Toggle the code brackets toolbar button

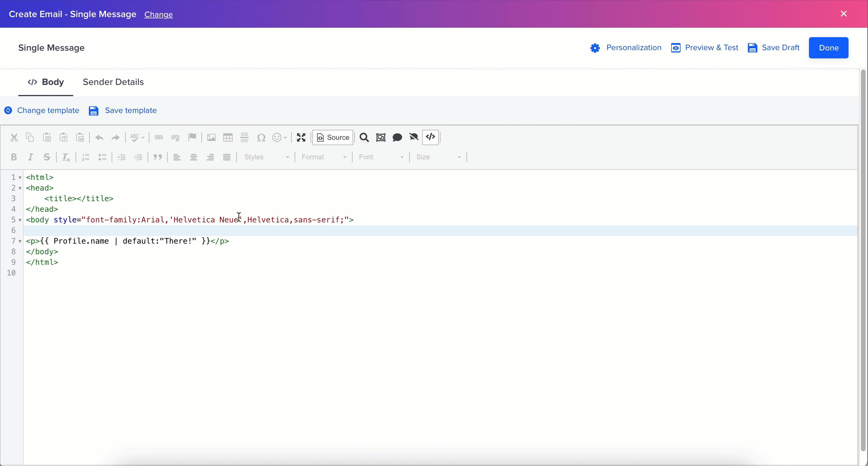(x=431, y=137)
